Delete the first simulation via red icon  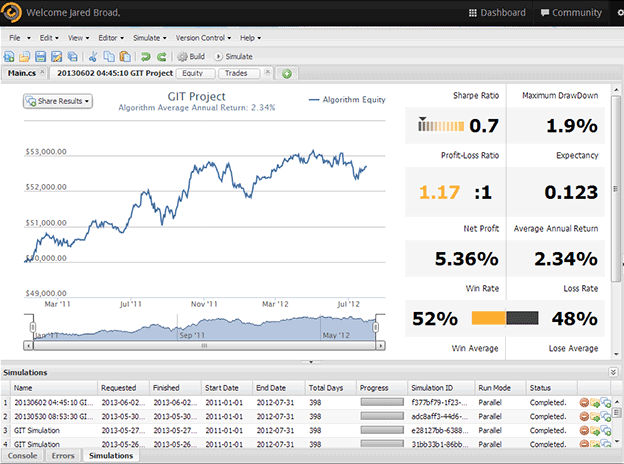585,402
